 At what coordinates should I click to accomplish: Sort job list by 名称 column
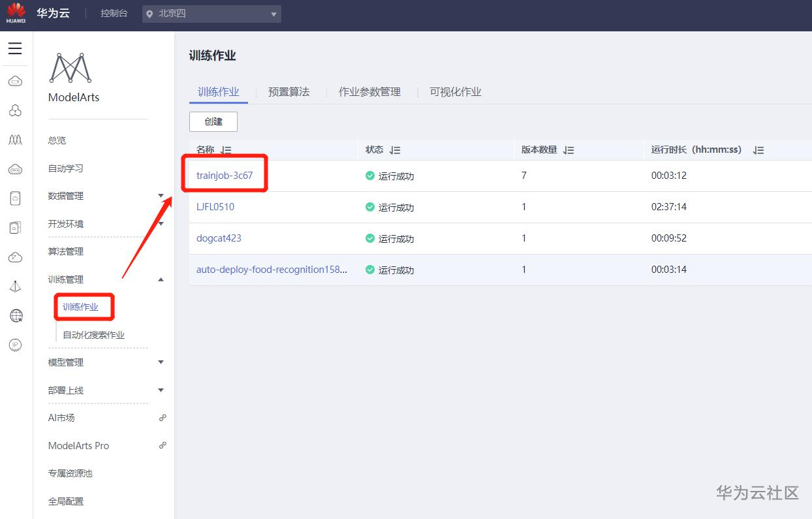(226, 150)
